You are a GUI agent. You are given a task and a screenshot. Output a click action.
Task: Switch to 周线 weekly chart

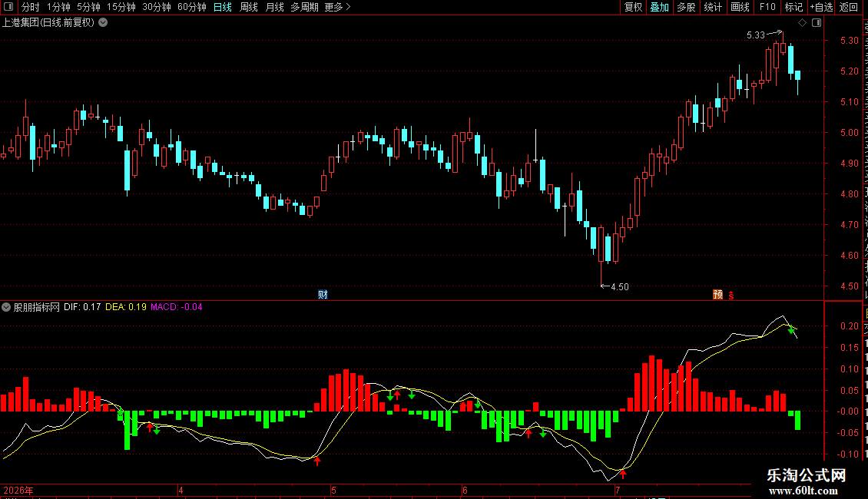click(x=249, y=7)
